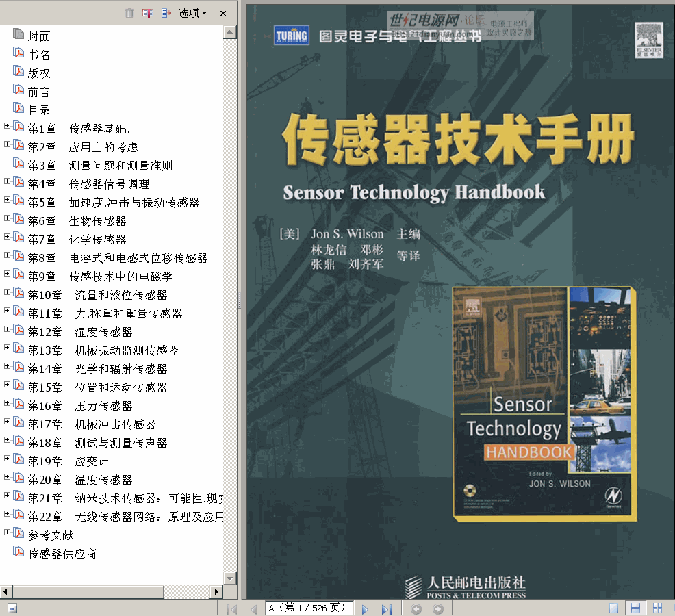Click bookmarks panel scroll down arrow
This screenshot has width=675, height=616.
pyautogui.click(x=230, y=578)
